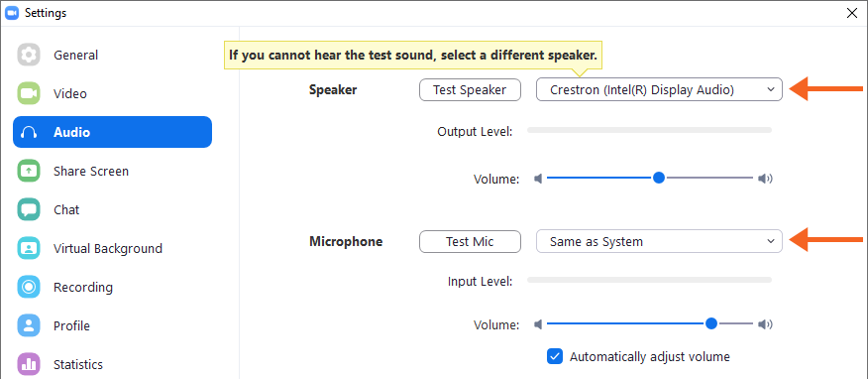Click the speaker dropdown chevron arrow
The image size is (868, 379).
[x=771, y=89]
